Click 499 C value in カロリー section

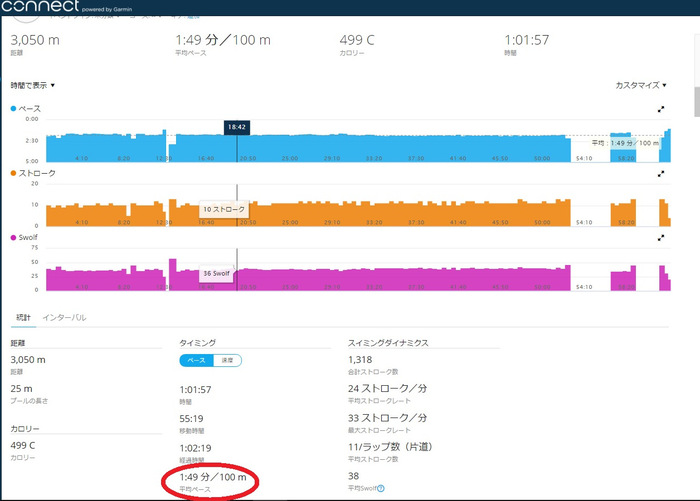pyautogui.click(x=22, y=446)
